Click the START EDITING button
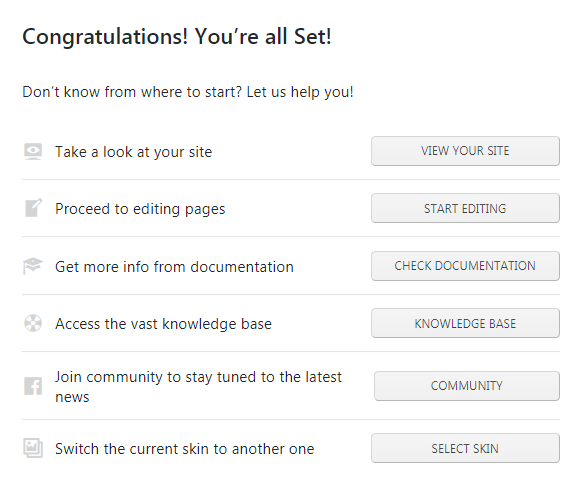 pyautogui.click(x=465, y=208)
